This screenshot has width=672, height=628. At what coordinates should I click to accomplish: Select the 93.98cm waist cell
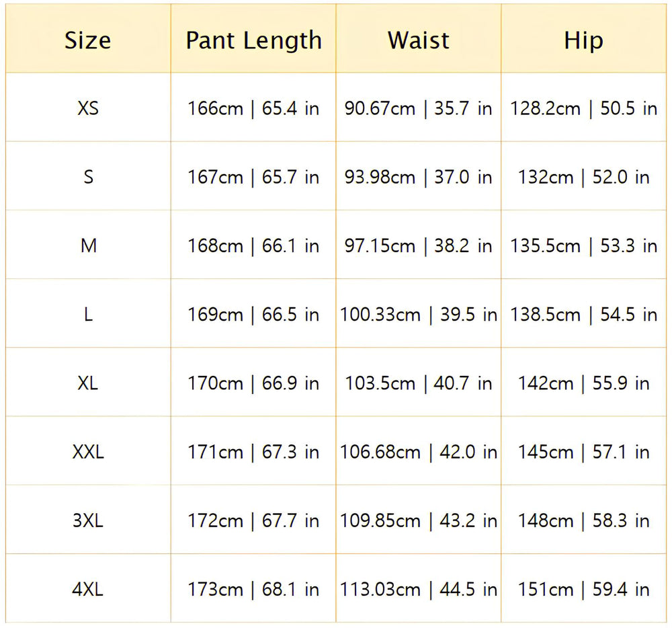click(x=418, y=178)
